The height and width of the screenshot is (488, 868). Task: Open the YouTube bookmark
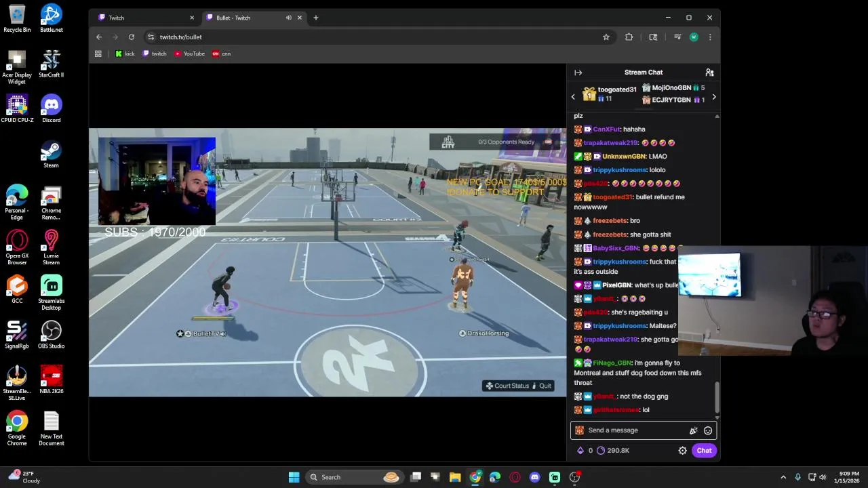point(189,54)
